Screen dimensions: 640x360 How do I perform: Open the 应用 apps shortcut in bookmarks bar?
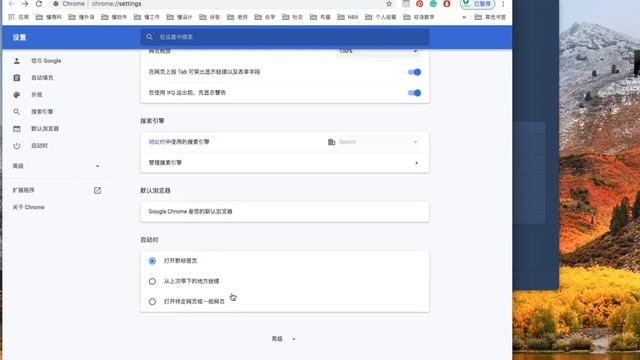pos(19,17)
